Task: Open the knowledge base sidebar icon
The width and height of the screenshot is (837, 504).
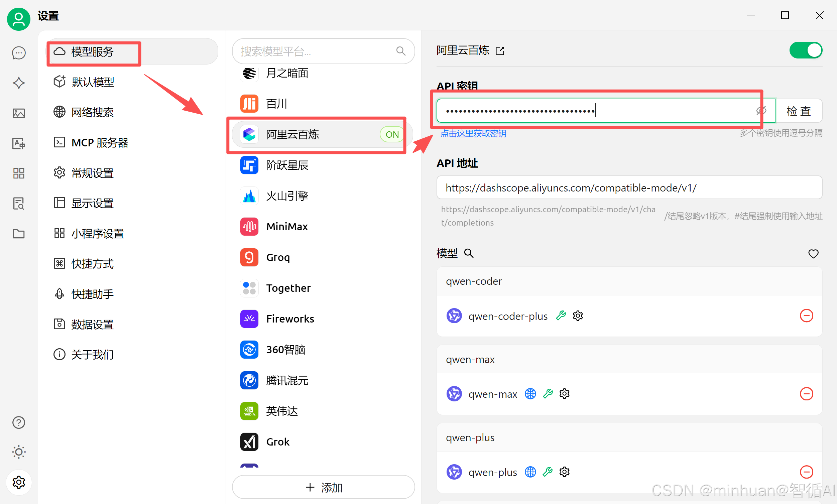Action: tap(19, 204)
